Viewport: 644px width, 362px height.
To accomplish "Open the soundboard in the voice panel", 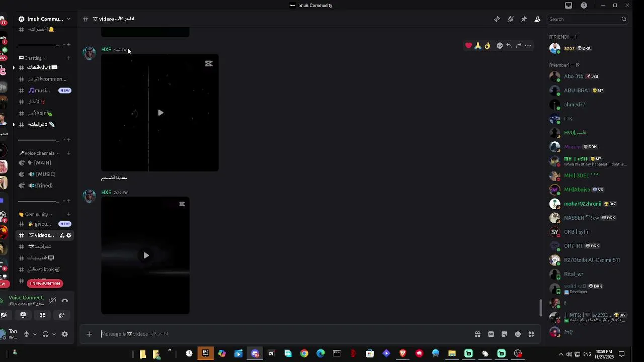I will point(61,315).
